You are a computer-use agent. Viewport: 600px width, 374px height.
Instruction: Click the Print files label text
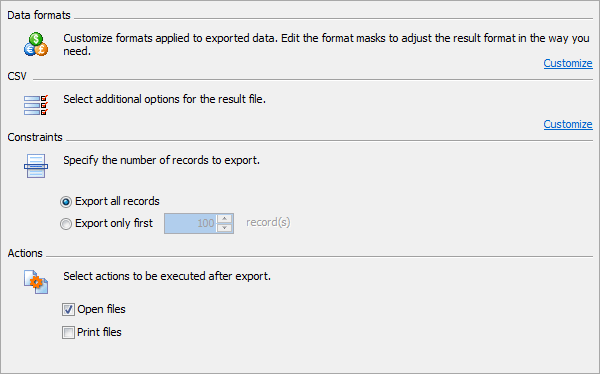tap(99, 332)
